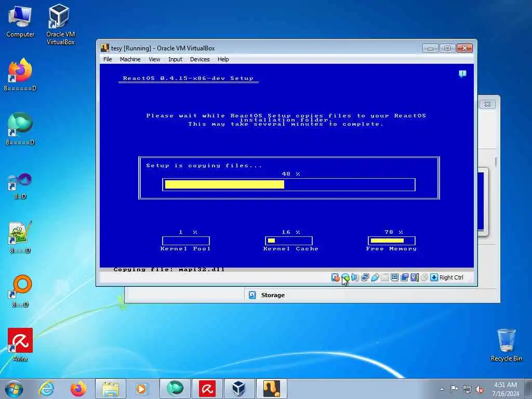Click the 'Copying file: mapi32.dll' status line
This screenshot has height=399, width=532.
pyautogui.click(x=169, y=270)
